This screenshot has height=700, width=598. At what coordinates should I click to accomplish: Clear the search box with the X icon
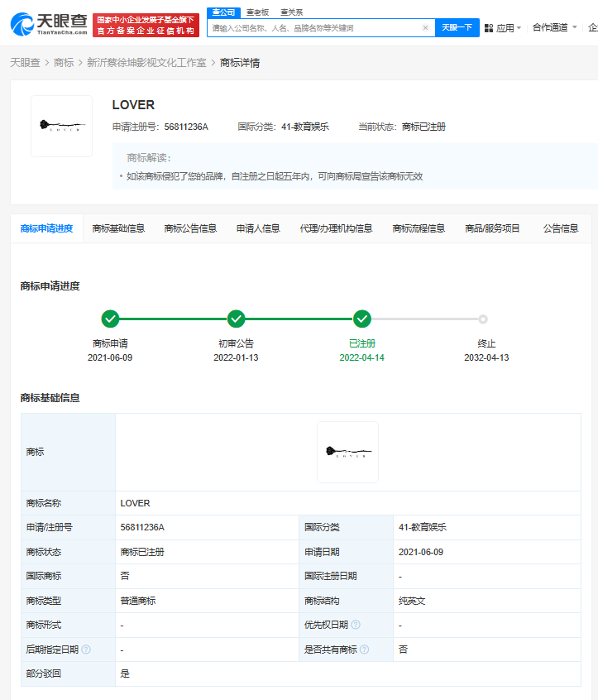click(425, 28)
